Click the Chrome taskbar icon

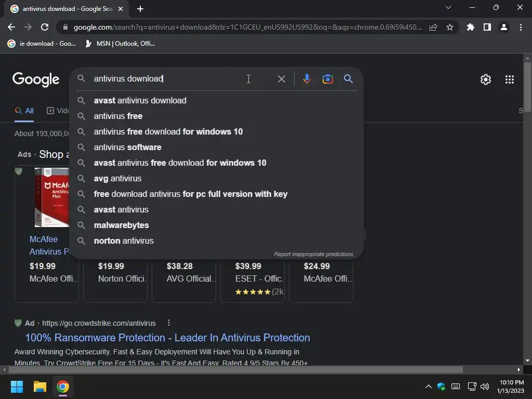63,387
